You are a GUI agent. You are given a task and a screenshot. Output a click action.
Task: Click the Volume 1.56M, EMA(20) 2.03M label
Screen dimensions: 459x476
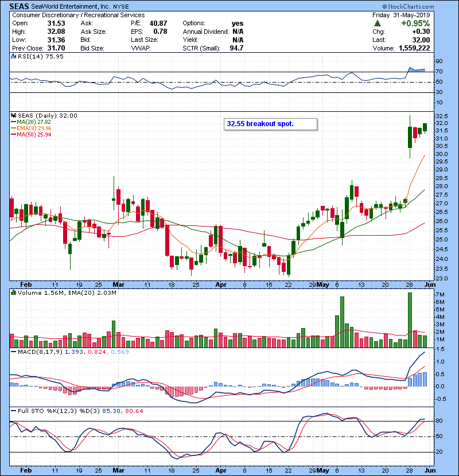coord(67,292)
